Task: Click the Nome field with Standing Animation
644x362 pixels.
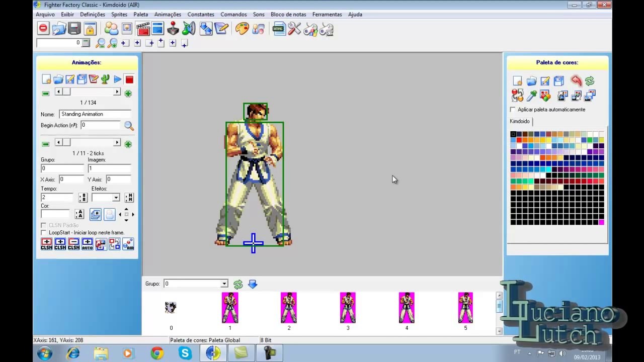Action: click(95, 114)
